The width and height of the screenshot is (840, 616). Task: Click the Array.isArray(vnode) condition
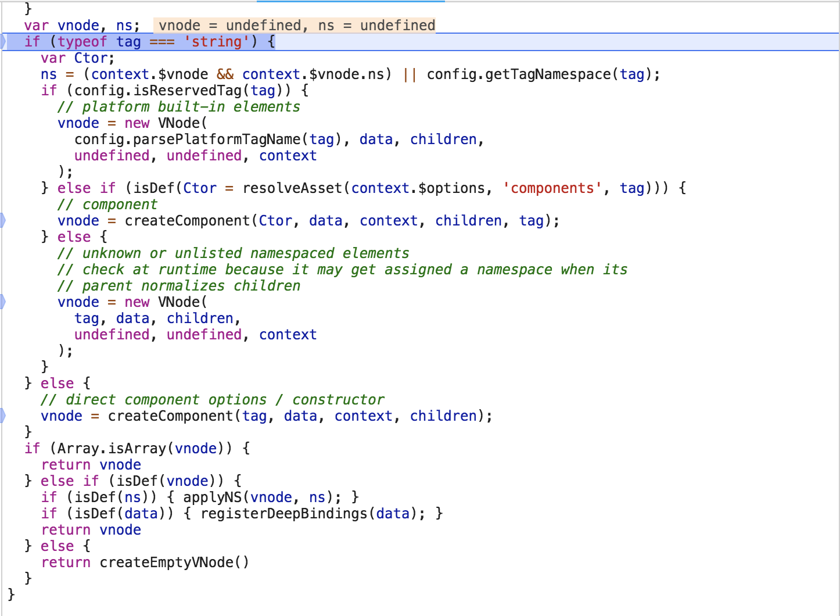coord(141,448)
